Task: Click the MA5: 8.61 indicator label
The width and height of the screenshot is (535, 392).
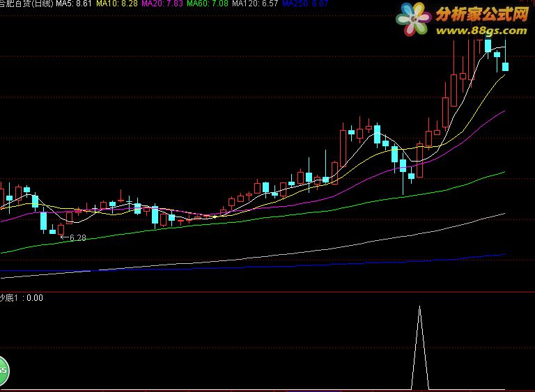Action: 74,3
